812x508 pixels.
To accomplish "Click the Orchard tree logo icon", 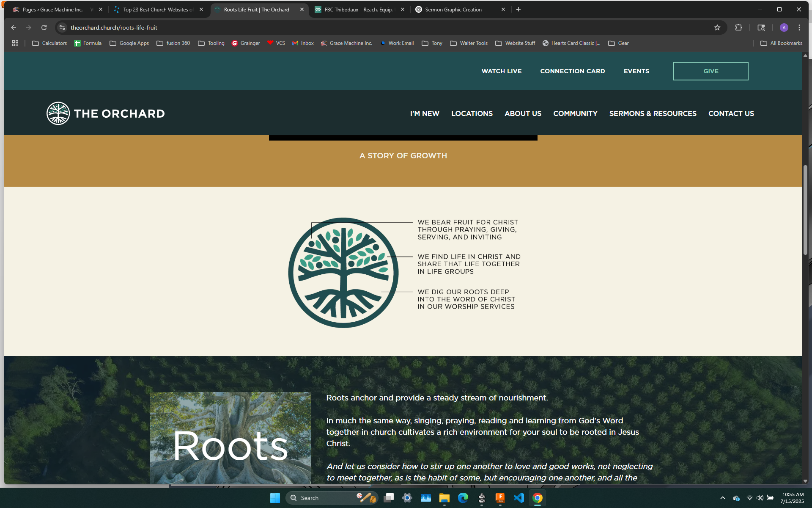I will (58, 113).
